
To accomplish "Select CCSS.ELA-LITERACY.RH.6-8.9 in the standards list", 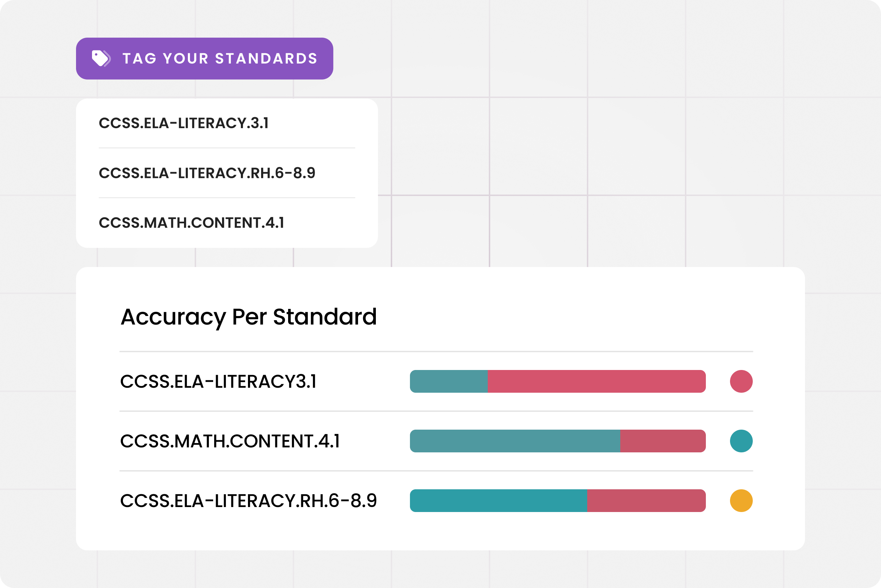I will pos(207,173).
